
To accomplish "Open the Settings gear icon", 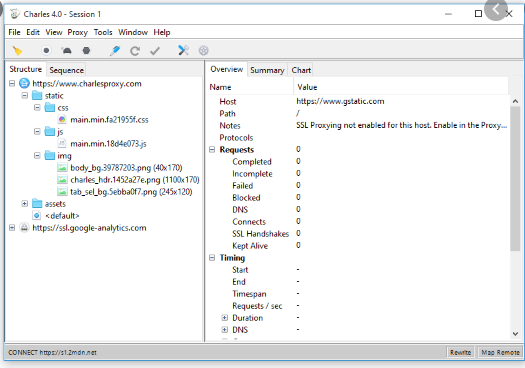I will click(204, 51).
